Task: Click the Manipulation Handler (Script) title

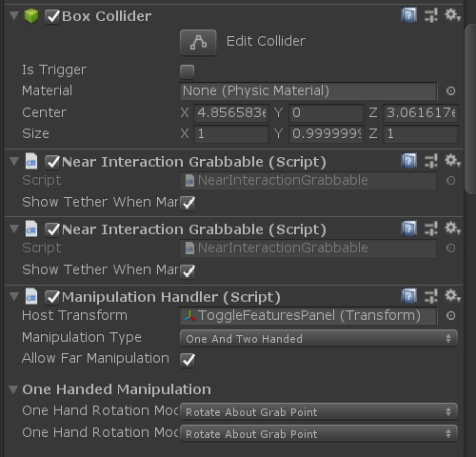Action: coord(171,297)
